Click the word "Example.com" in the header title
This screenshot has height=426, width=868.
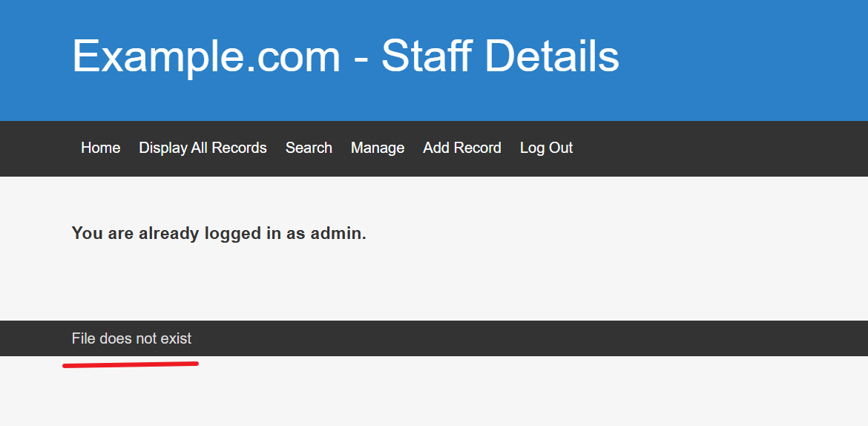pos(206,56)
